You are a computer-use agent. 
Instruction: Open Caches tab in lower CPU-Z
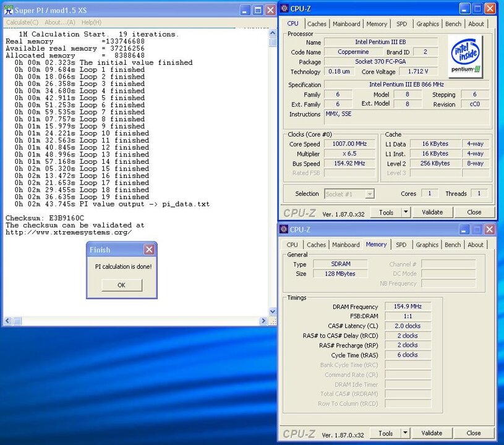click(x=316, y=245)
